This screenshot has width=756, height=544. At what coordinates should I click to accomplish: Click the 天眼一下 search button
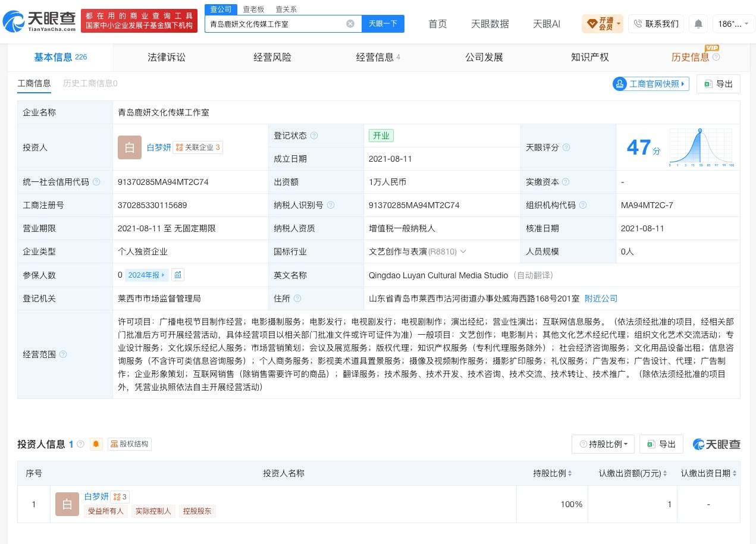383,24
